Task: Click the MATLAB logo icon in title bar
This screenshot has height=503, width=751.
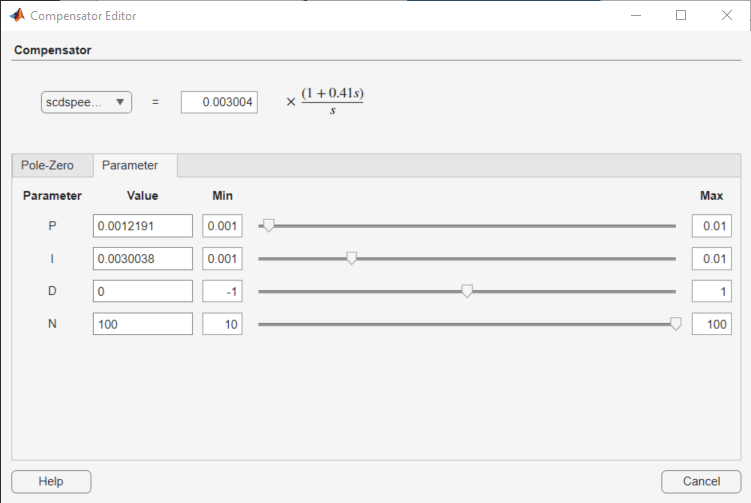Action: tap(17, 15)
